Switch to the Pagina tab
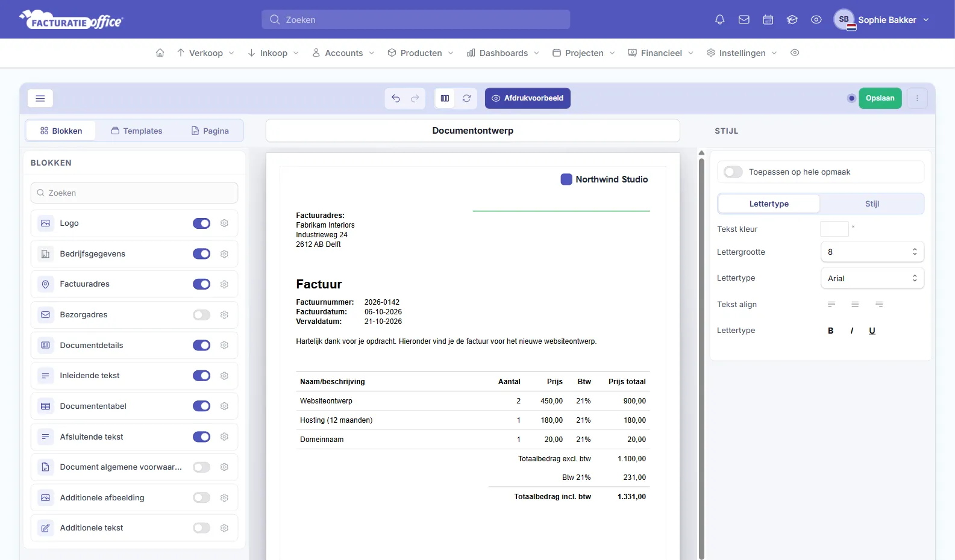This screenshot has width=955, height=560. click(210, 131)
